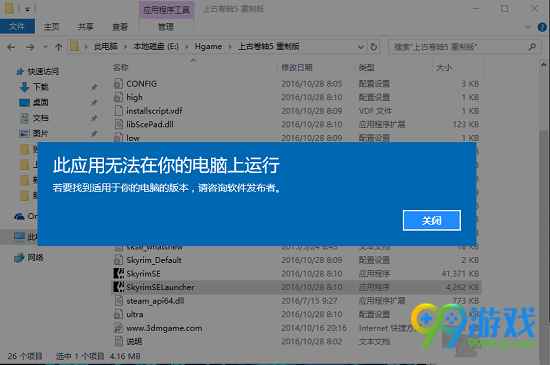Screen dimensions: 550x365
Task: Sort by the 类型 column header
Action: (367, 67)
